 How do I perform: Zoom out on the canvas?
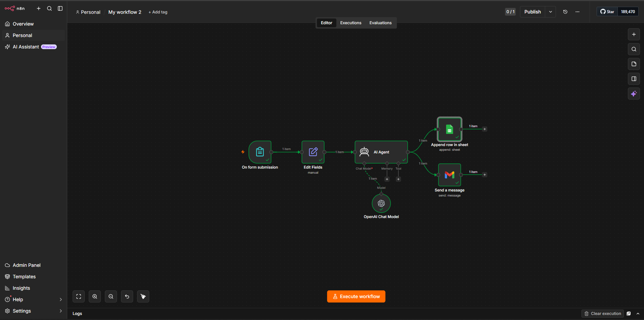(x=111, y=296)
